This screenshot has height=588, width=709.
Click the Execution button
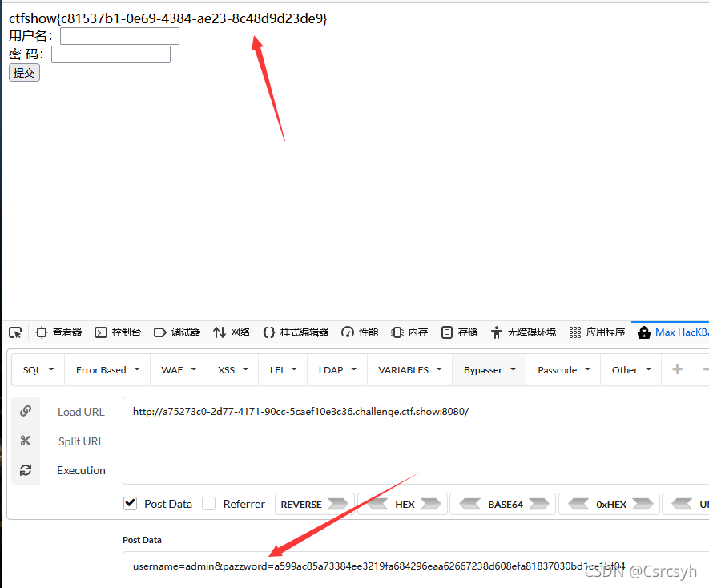(81, 470)
